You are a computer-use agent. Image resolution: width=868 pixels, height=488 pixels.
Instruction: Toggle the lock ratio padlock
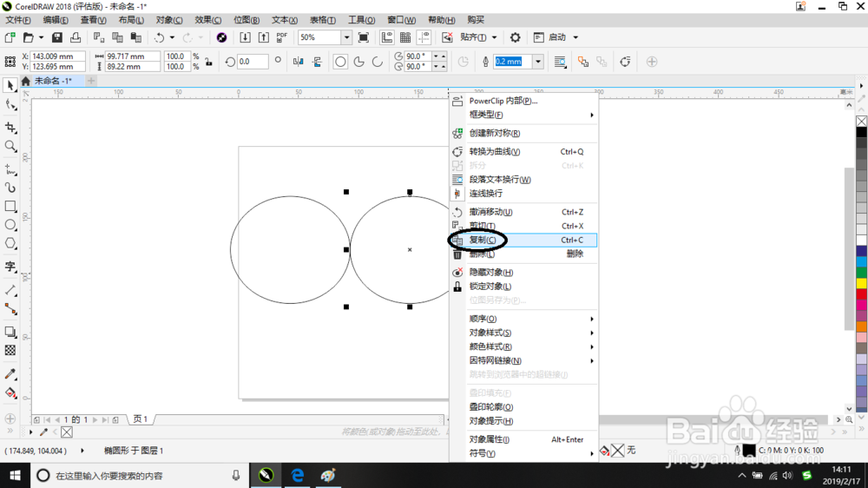point(208,62)
